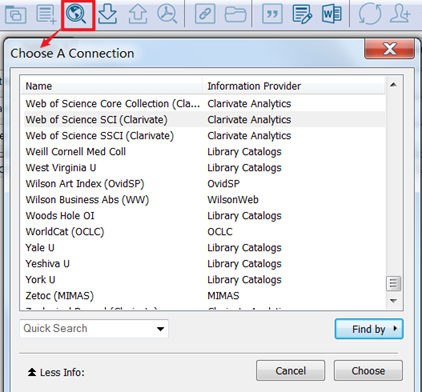Click the OCLC provider cell
This screenshot has height=392, width=422.
click(x=220, y=232)
